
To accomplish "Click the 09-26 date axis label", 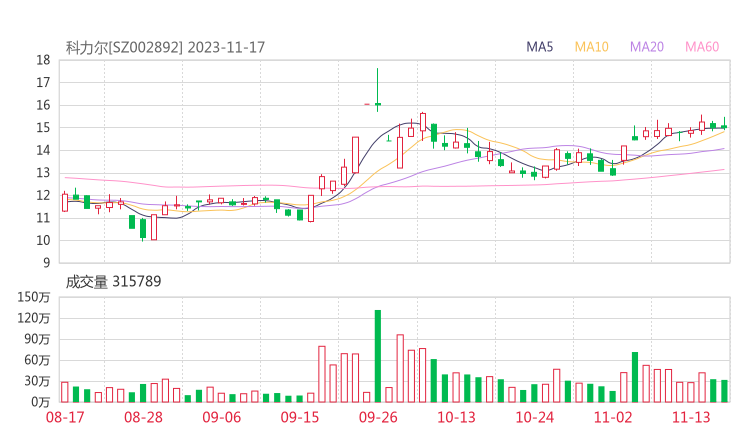I will coord(378,417).
